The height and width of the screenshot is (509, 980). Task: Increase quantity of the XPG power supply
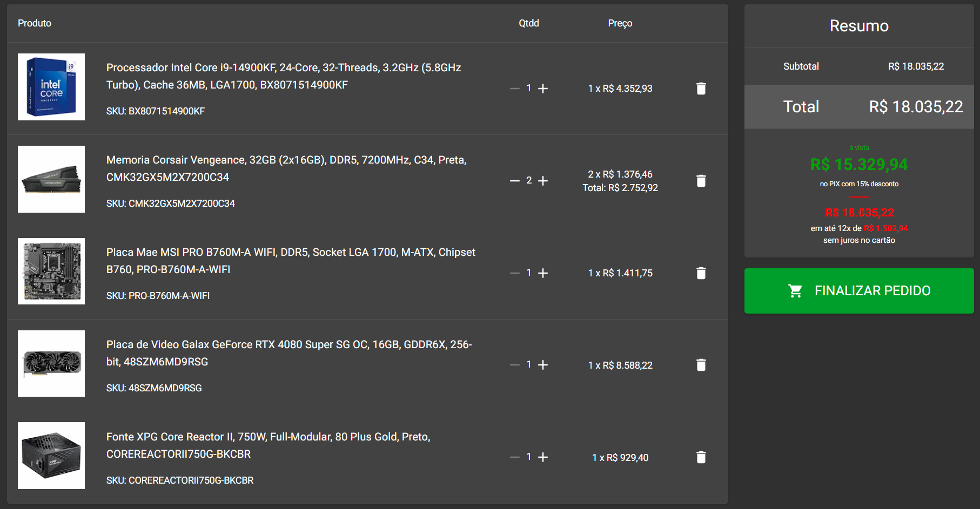click(x=543, y=458)
